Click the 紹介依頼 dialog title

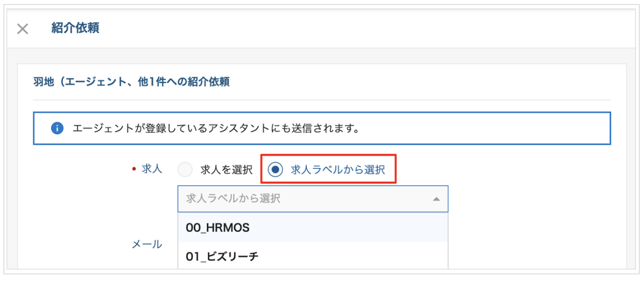(x=76, y=28)
